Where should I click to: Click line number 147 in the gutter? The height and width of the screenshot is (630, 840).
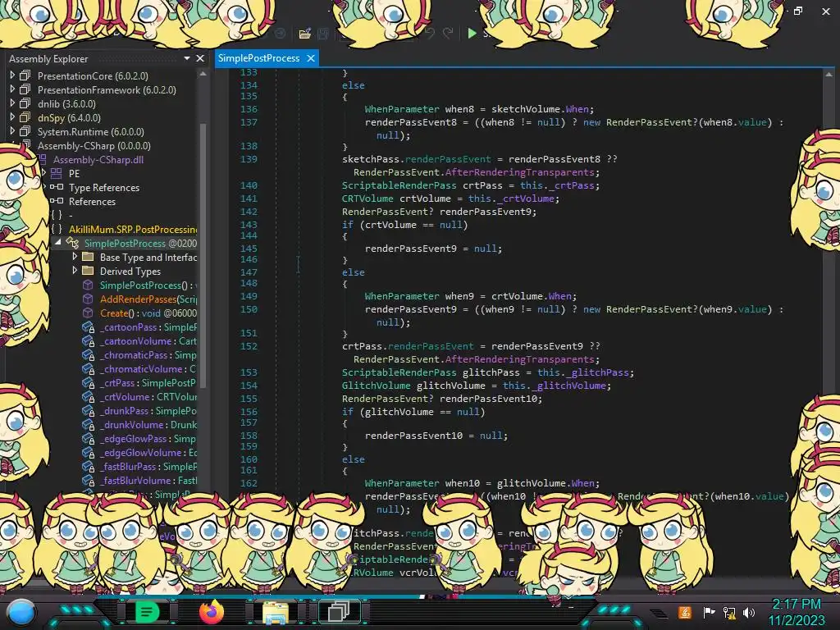[x=249, y=272]
